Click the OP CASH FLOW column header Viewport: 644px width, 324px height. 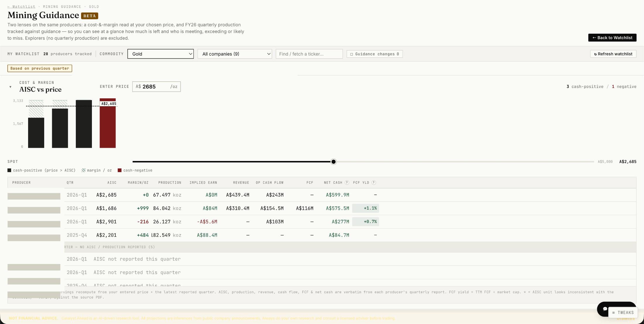tap(270, 183)
